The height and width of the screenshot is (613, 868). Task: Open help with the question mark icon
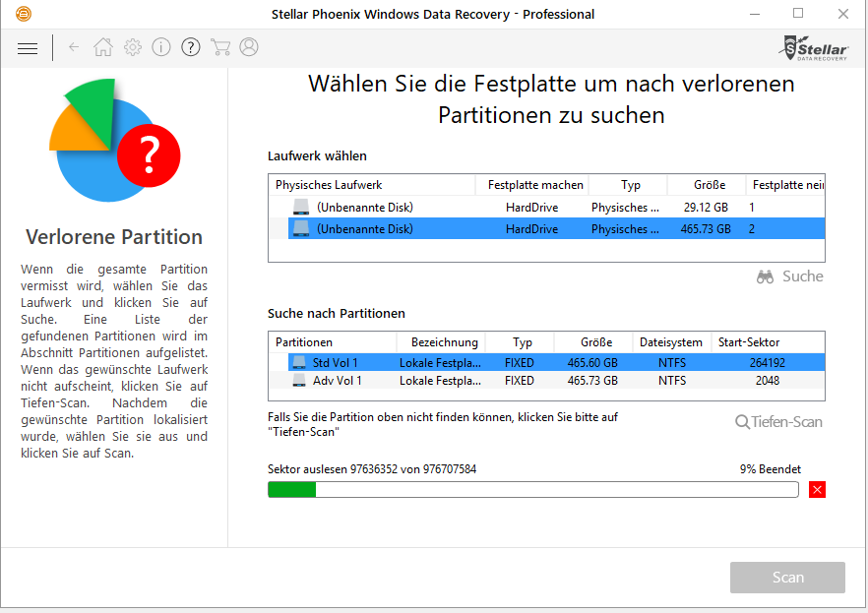tap(191, 47)
